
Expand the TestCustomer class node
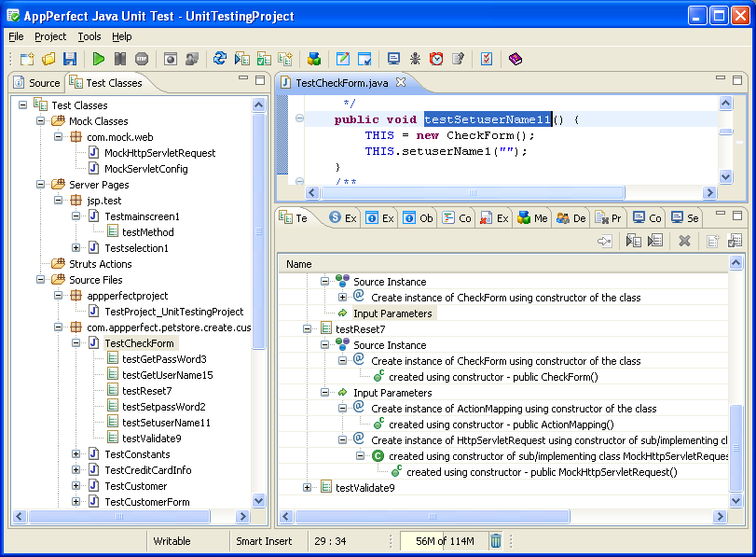tap(76, 486)
